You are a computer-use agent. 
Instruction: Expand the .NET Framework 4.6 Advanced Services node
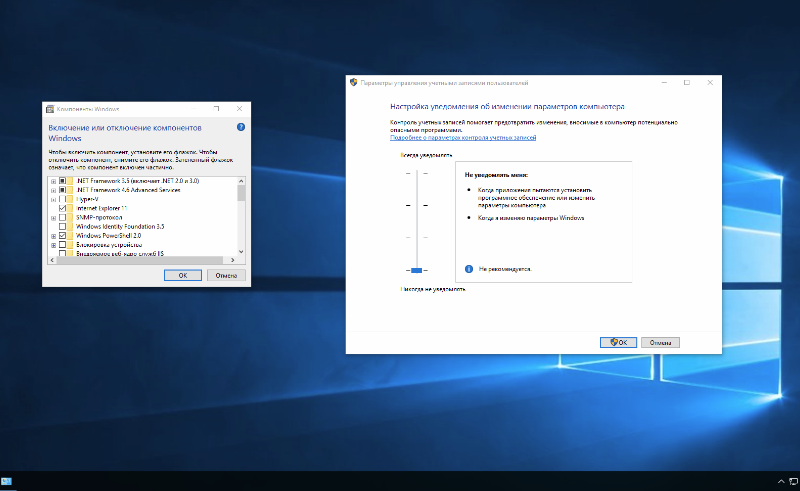pyautogui.click(x=53, y=190)
